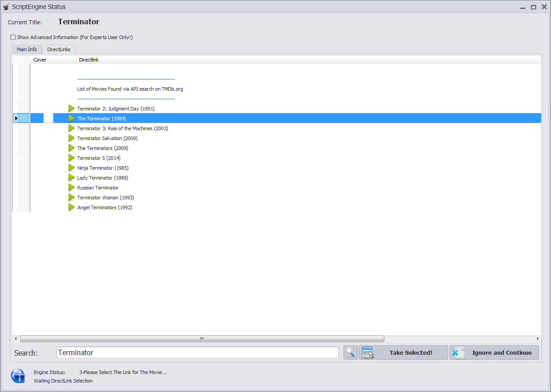Click the Current Title value Terminator
The width and height of the screenshot is (551, 392).
coord(79,22)
